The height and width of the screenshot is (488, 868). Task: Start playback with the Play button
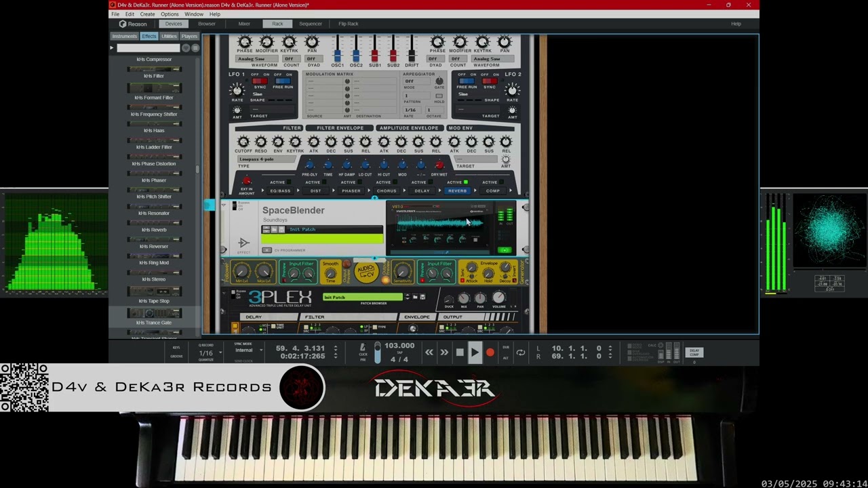475,352
